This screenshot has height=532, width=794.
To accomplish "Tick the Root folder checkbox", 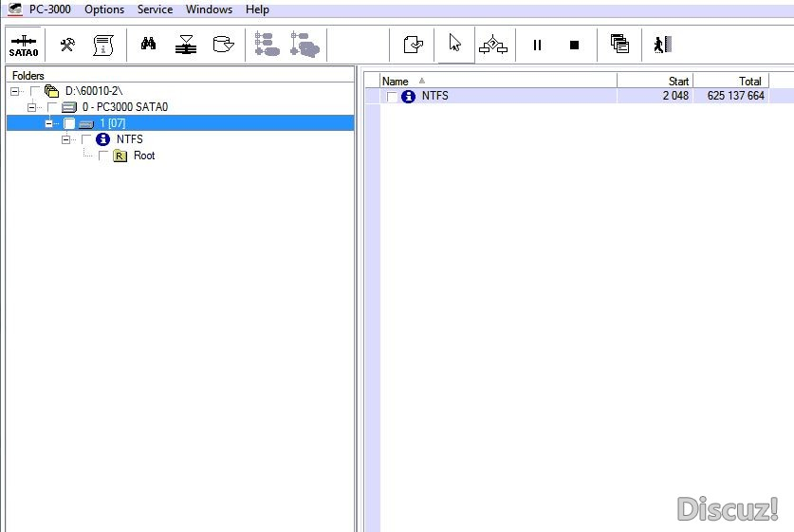I will (103, 156).
